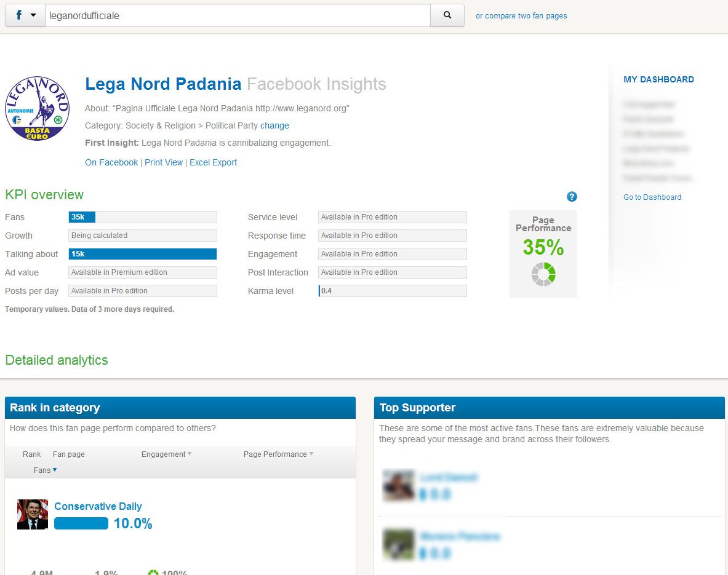
Task: Sort the ranking by Fans
Action: [45, 470]
